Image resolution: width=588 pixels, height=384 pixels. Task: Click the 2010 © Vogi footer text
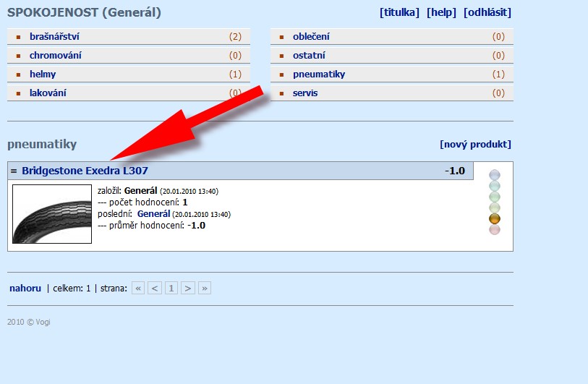click(x=29, y=322)
